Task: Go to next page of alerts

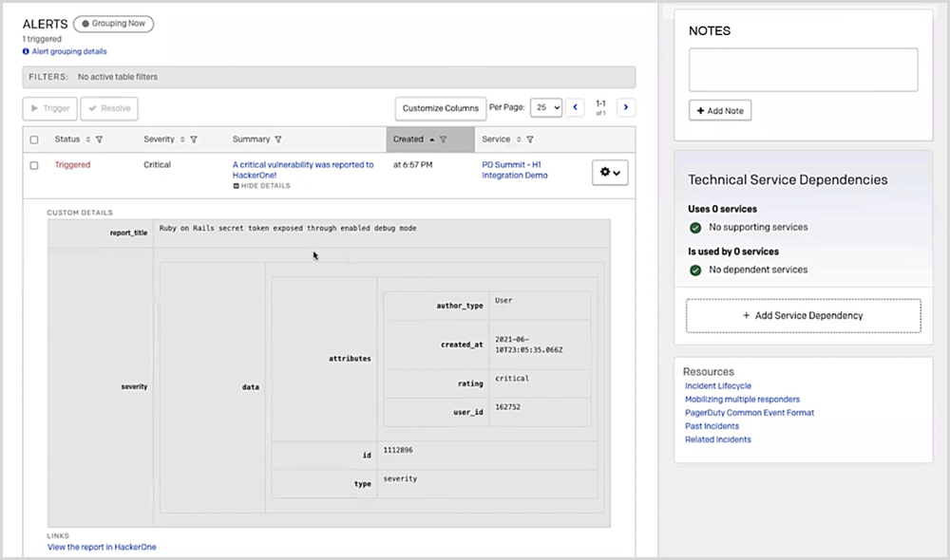Action: [x=626, y=108]
